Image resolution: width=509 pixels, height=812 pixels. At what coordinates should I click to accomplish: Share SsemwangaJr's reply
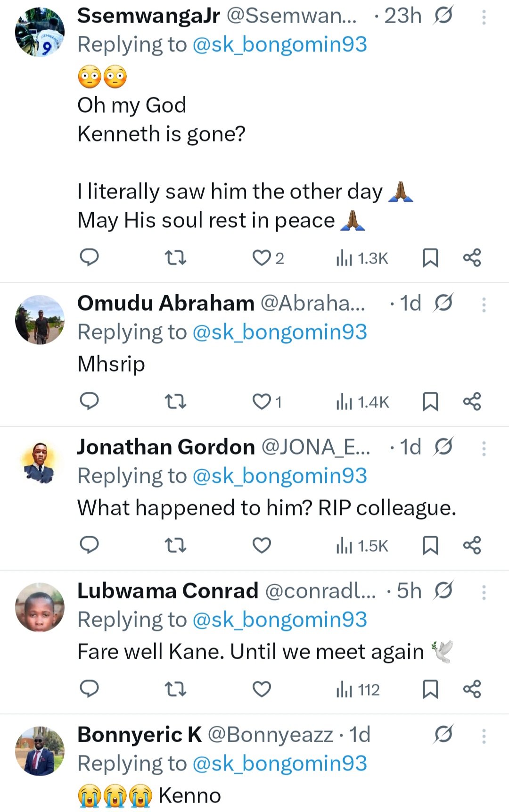(472, 258)
